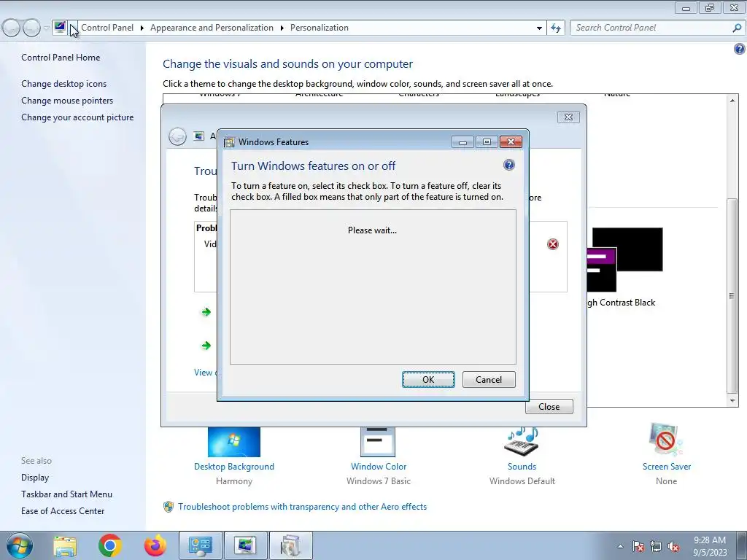Open Sounds settings icon
This screenshot has height=560, width=747.
(x=522, y=442)
